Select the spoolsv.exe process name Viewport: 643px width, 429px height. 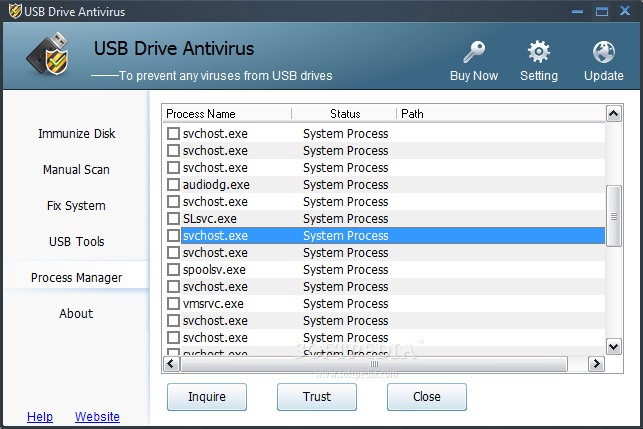tap(214, 270)
